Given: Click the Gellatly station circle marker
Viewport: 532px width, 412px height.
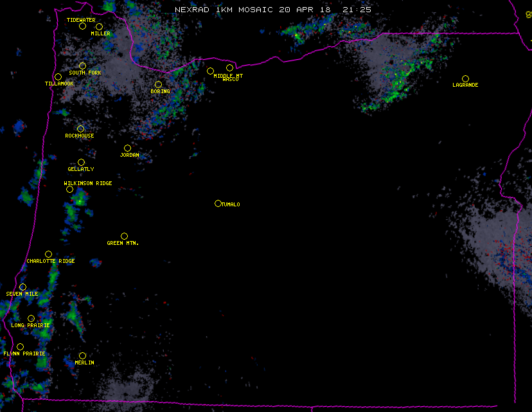Looking at the screenshot, I should [81, 162].
